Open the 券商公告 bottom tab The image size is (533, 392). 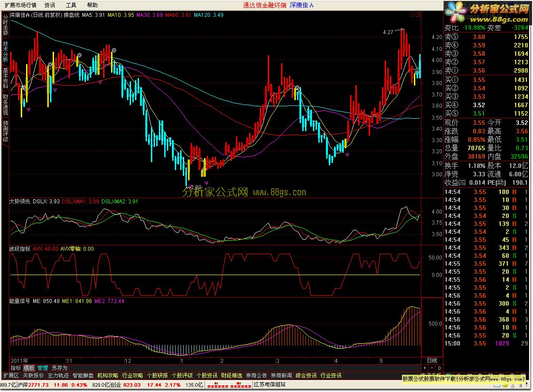257,376
